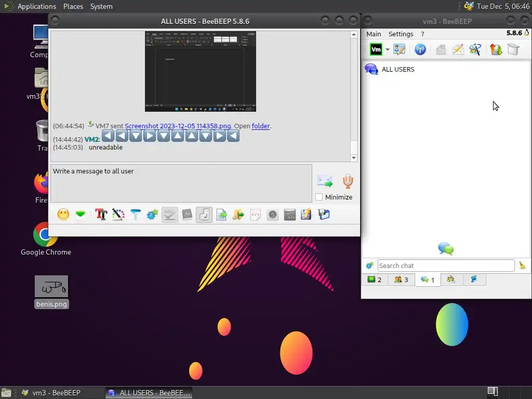Open the System menu in top panel
The image size is (532, 399).
point(101,6)
